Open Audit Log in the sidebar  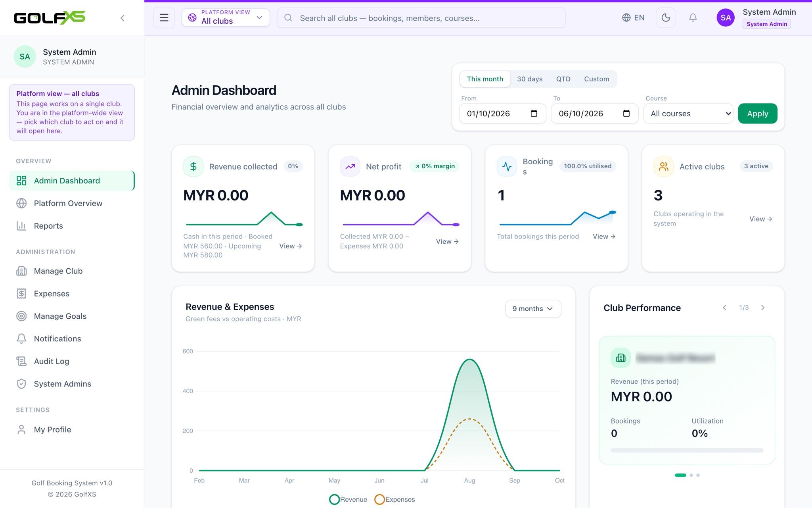tap(72, 361)
